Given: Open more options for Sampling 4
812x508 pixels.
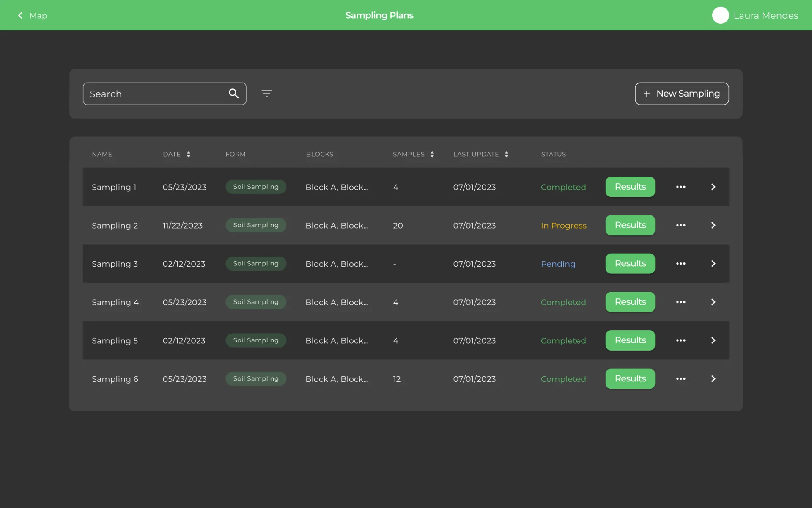Looking at the screenshot, I should (680, 302).
